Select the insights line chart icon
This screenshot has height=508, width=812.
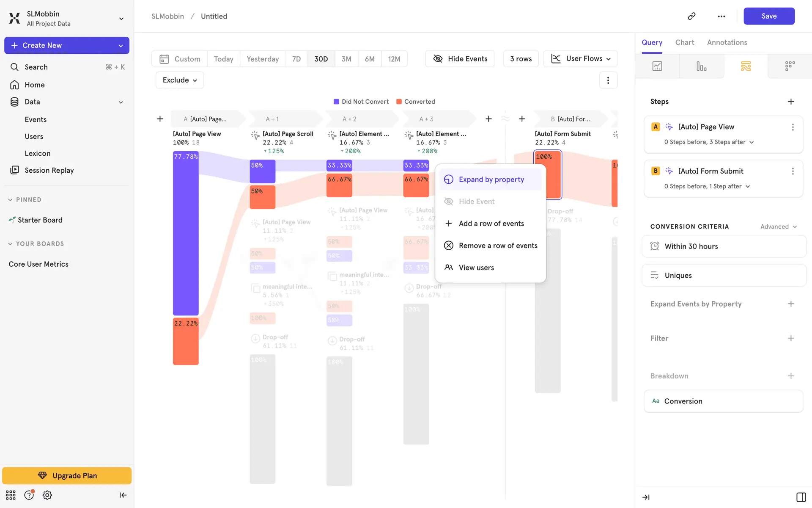click(657, 66)
